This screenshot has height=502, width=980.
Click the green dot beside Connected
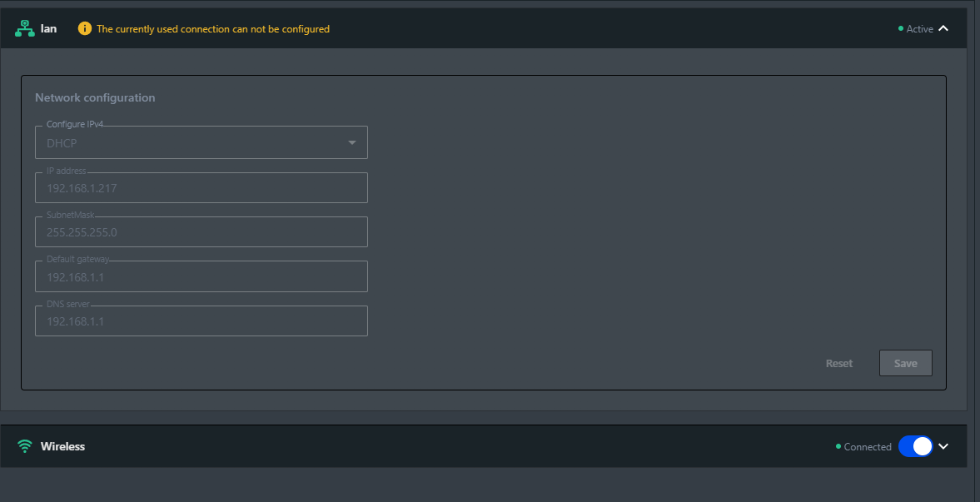838,446
